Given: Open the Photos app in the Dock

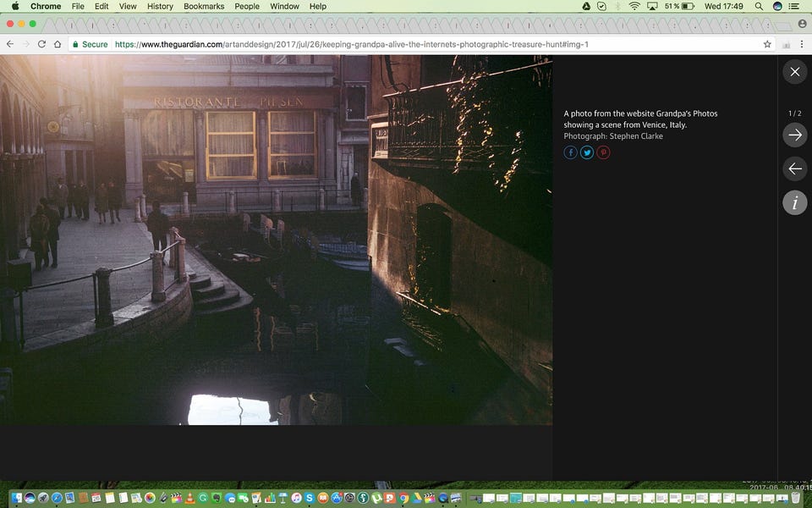Looking at the screenshot, I should click(x=150, y=498).
